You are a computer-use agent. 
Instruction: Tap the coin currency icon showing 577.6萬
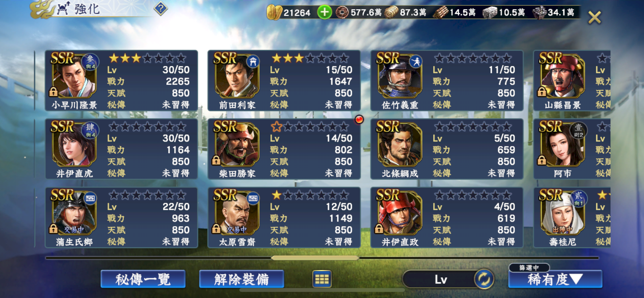[342, 12]
